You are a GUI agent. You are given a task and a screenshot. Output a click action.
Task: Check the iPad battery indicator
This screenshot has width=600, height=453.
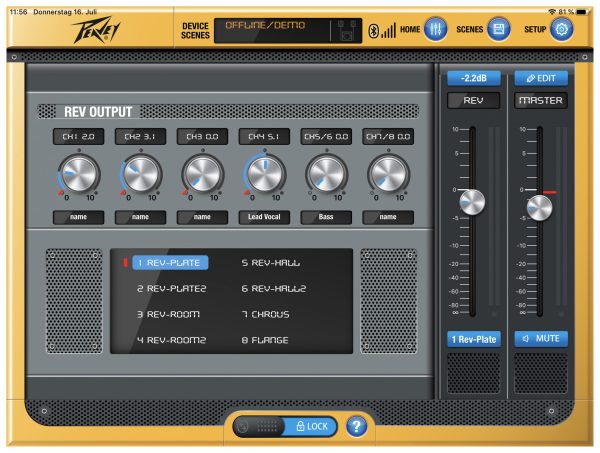click(582, 12)
